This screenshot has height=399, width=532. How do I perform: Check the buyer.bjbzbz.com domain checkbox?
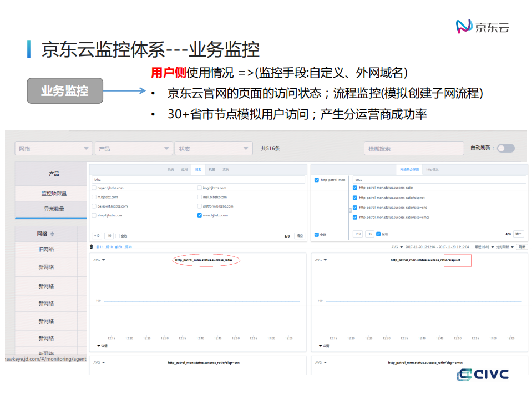pyautogui.click(x=94, y=188)
